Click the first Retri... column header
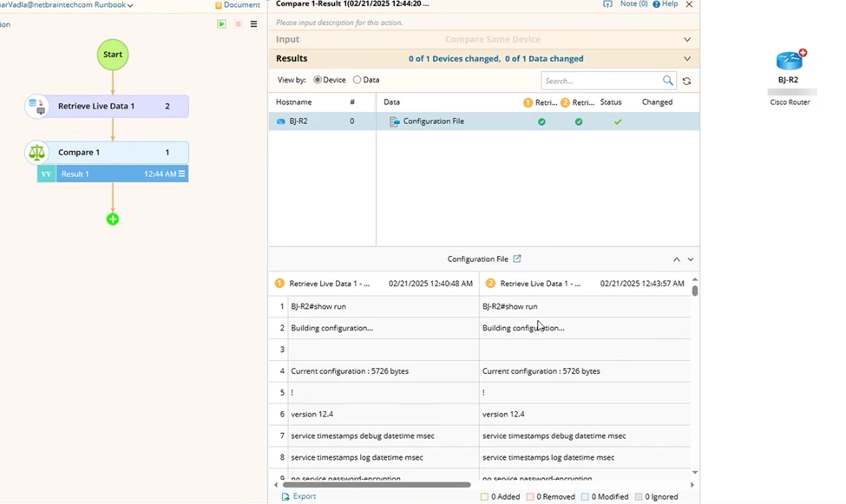The height and width of the screenshot is (504, 846). (541, 102)
